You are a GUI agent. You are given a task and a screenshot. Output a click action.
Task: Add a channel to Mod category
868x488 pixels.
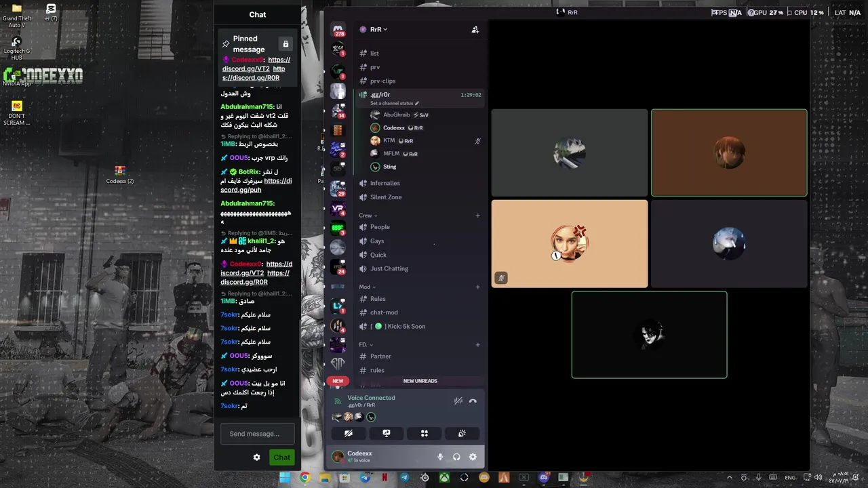[x=477, y=287]
